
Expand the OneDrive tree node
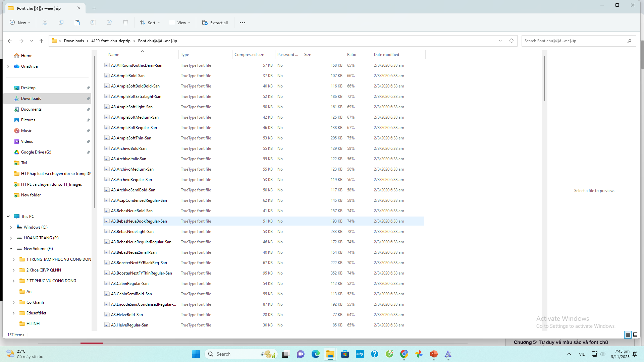click(8, 66)
